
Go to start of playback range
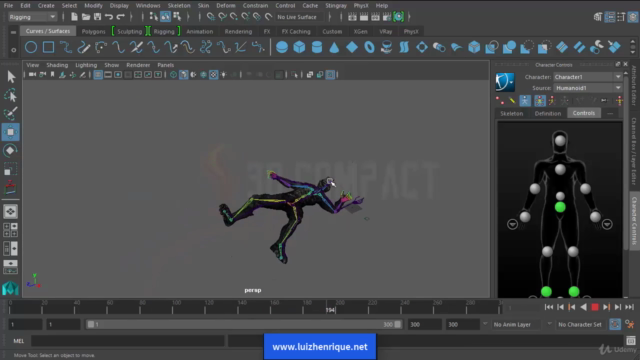(x=549, y=307)
